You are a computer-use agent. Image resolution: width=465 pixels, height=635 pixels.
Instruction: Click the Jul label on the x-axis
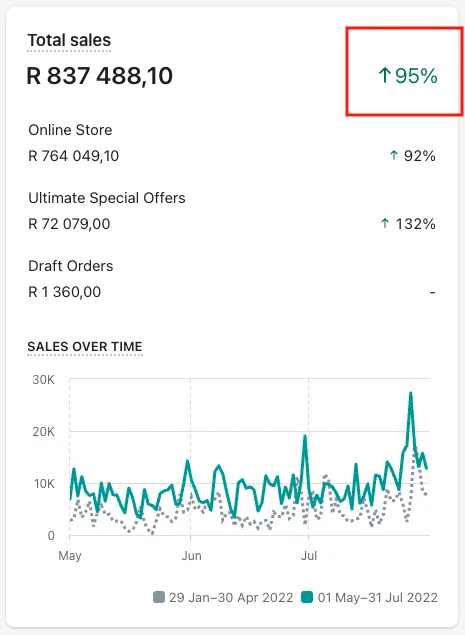(x=309, y=555)
